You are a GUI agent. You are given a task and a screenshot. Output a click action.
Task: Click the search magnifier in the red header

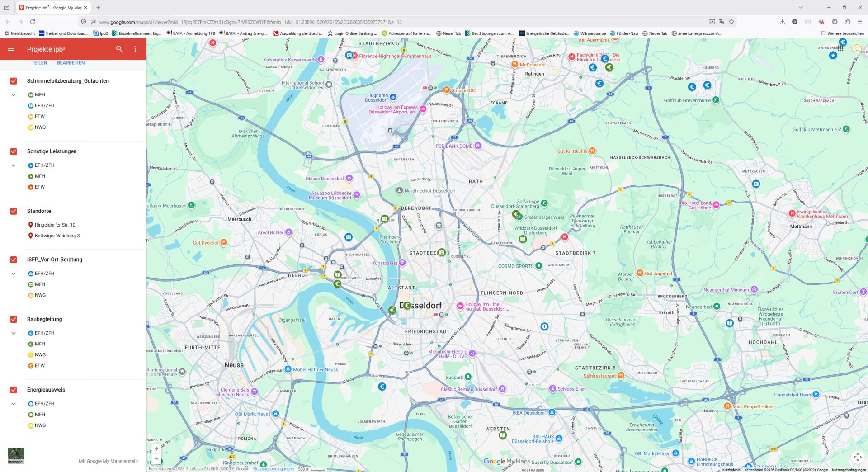click(119, 49)
